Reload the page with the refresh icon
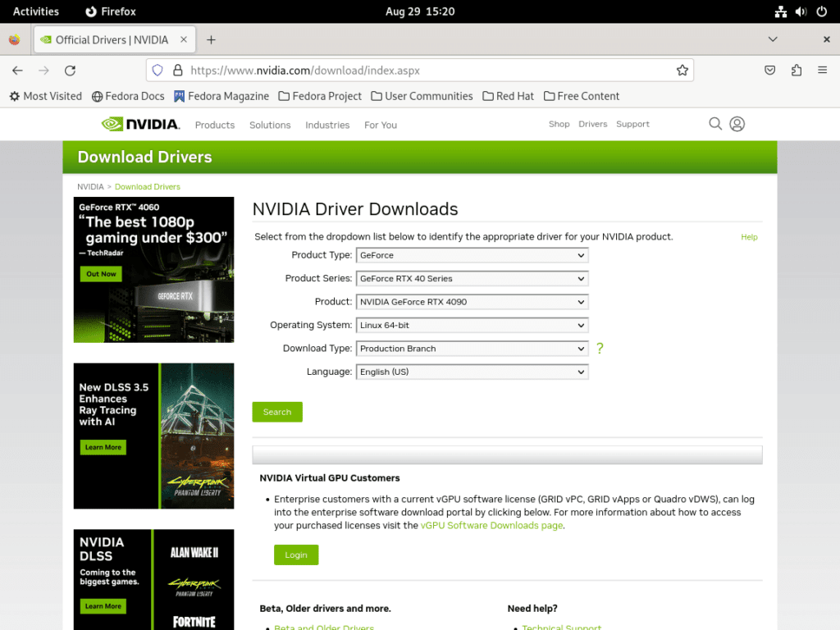This screenshot has height=630, width=840. point(70,70)
